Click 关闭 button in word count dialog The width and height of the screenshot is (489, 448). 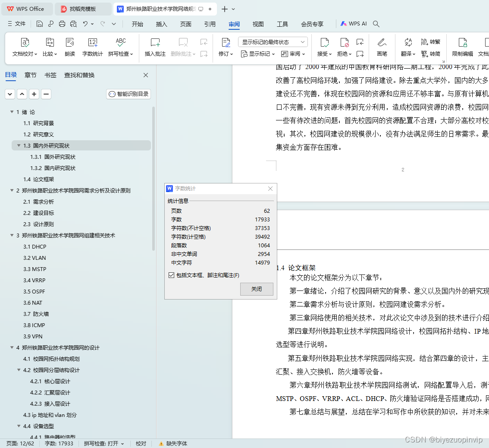[x=257, y=289]
